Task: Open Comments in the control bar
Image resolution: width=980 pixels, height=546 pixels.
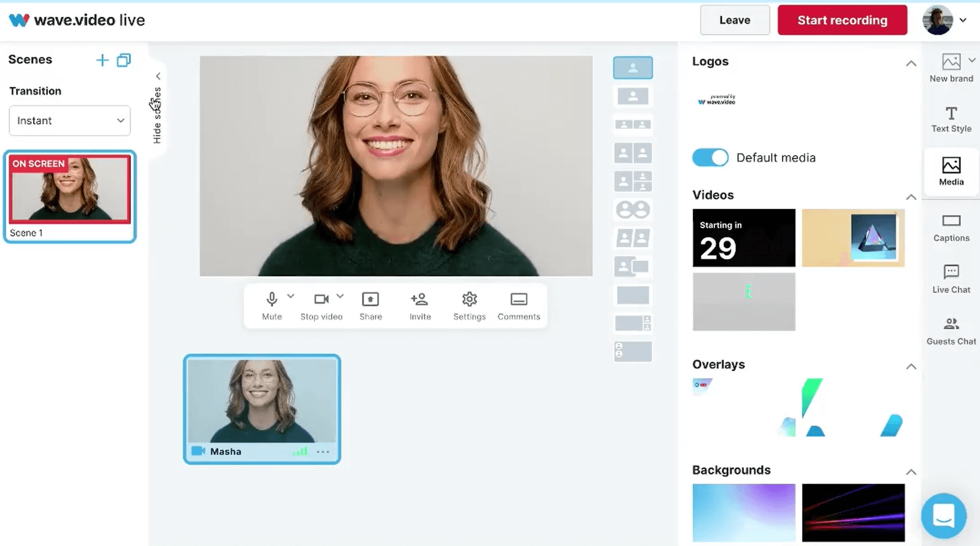Action: (518, 306)
